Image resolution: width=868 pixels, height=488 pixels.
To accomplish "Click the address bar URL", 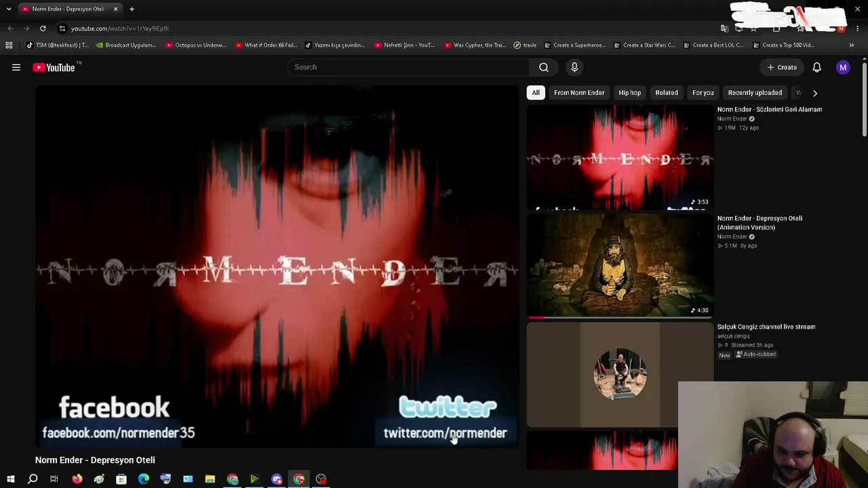I will pyautogui.click(x=119, y=28).
